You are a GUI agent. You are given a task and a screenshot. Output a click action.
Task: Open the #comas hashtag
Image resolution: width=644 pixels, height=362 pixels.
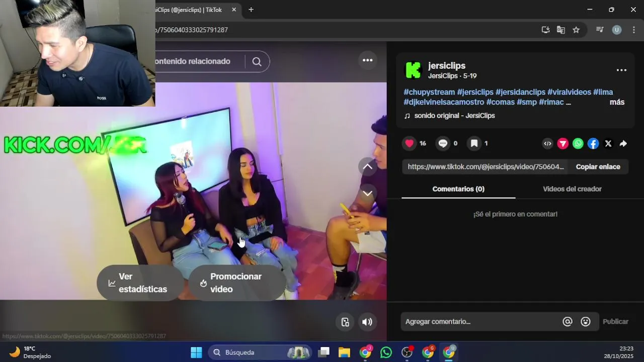pyautogui.click(x=501, y=102)
